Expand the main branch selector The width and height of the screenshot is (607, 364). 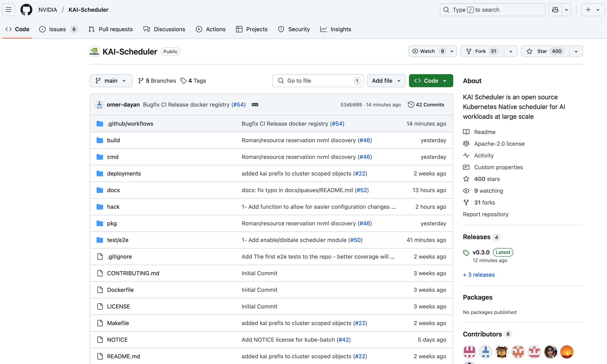click(x=111, y=81)
